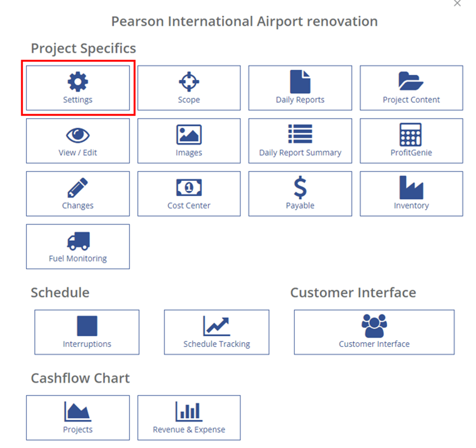This screenshot has height=448, width=476.
Task: Open the Daily Reports document tile
Action: [300, 88]
